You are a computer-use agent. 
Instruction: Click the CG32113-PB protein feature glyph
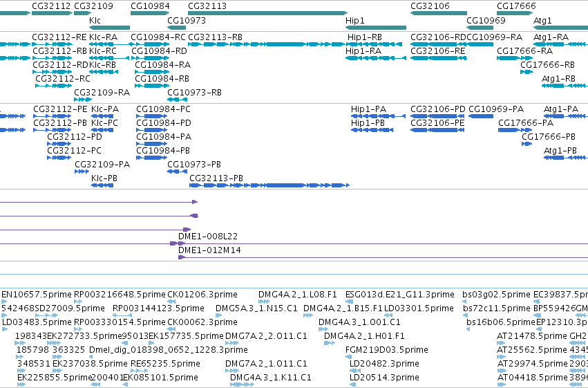pyautogui.click(x=269, y=185)
